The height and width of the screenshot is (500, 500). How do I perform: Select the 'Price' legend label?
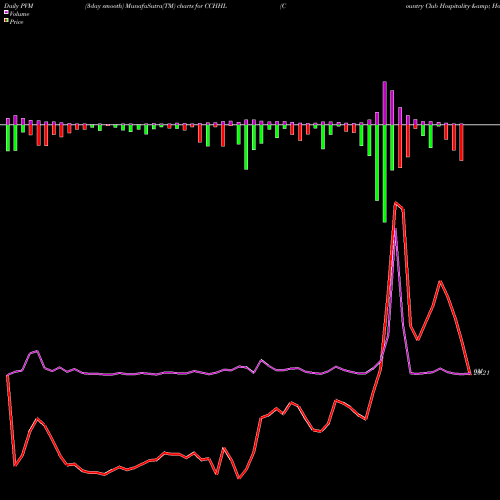click(x=16, y=22)
